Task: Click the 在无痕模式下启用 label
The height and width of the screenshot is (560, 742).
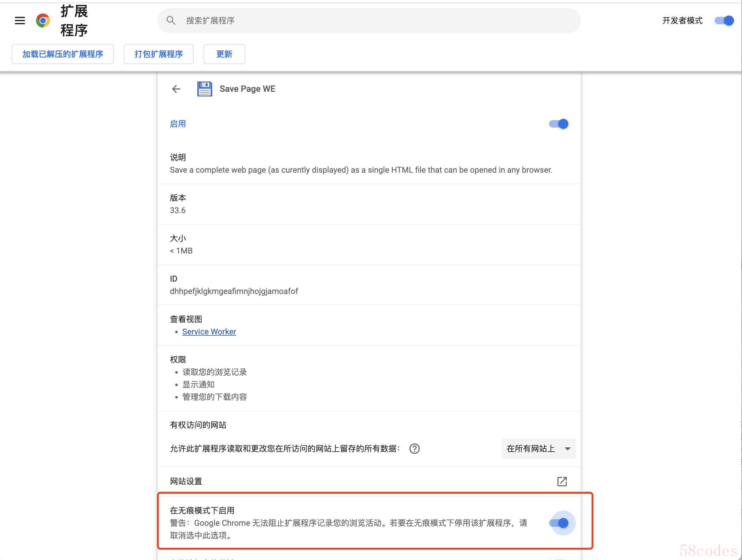Action: pyautogui.click(x=202, y=511)
